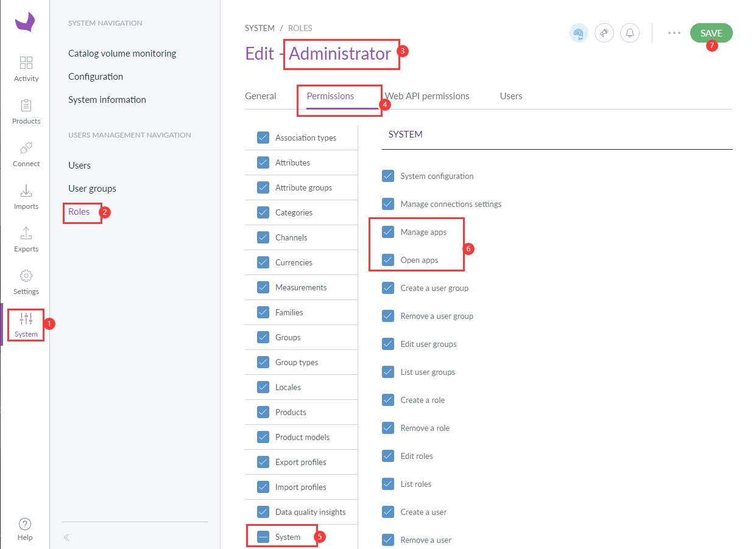Click the announcements megaphone icon

pos(604,33)
